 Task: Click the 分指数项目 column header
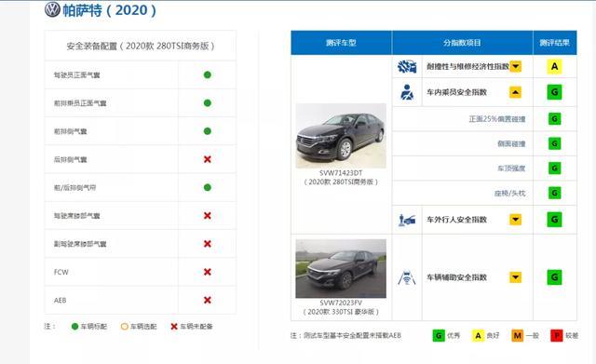coord(462,43)
